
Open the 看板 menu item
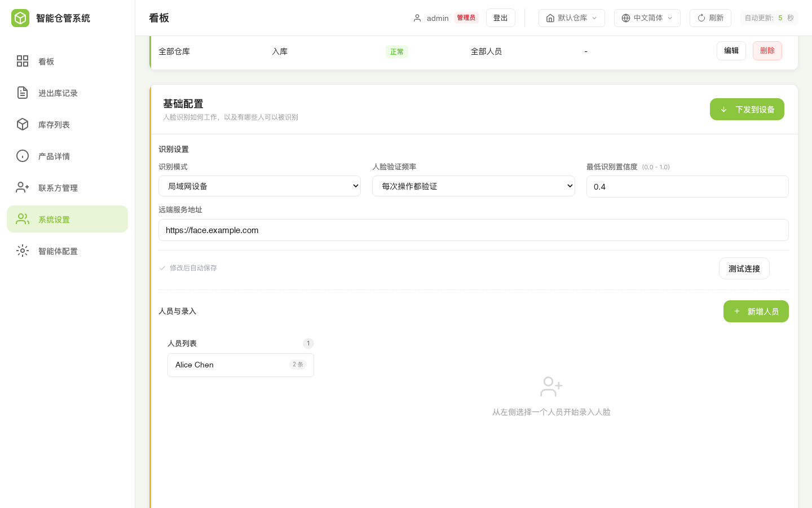[x=68, y=61]
